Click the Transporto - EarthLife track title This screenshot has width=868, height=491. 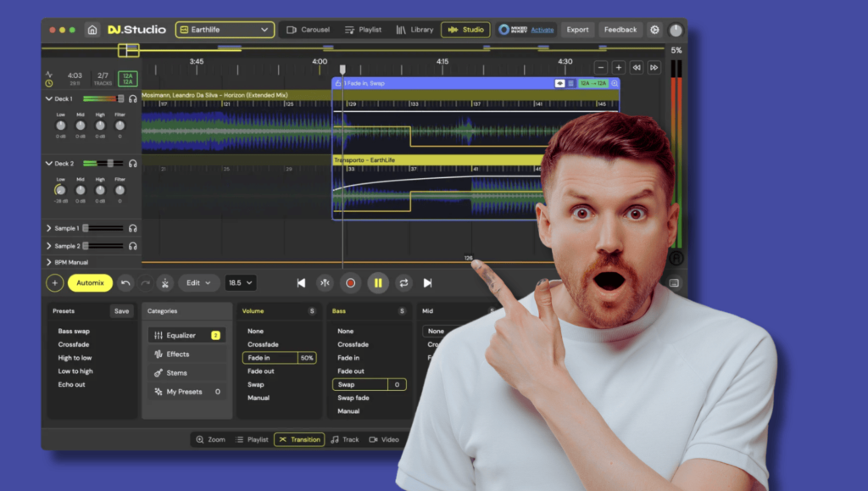pyautogui.click(x=364, y=160)
